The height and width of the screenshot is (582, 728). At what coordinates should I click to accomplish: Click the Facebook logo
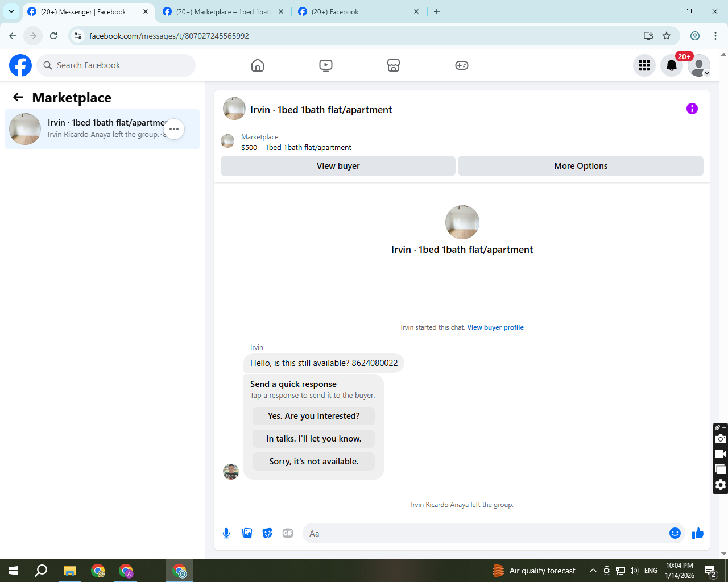click(x=20, y=65)
